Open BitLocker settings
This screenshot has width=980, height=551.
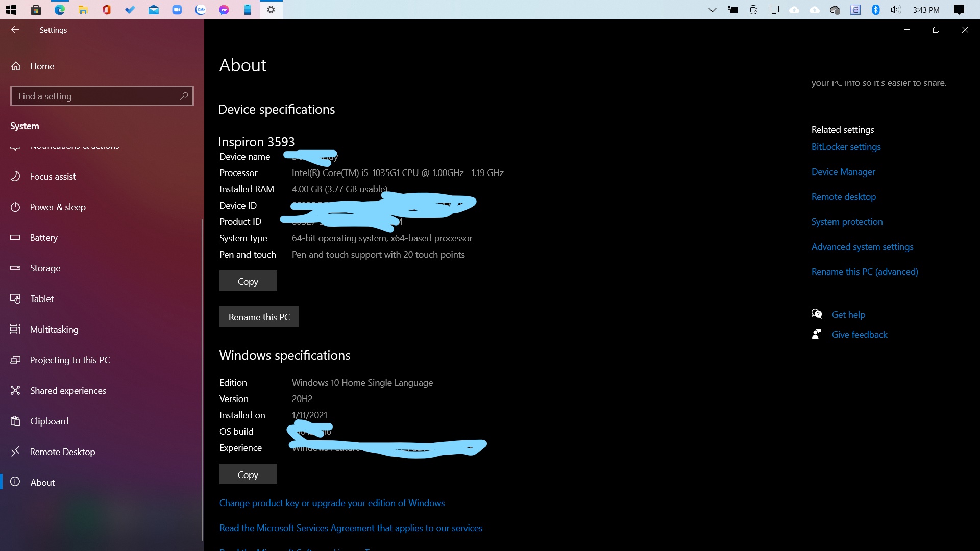click(x=846, y=146)
